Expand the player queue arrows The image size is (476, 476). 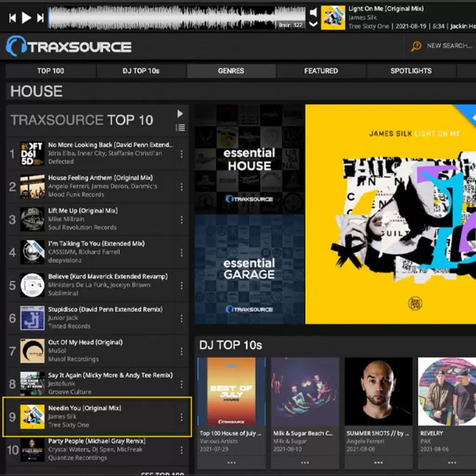[x=314, y=18]
